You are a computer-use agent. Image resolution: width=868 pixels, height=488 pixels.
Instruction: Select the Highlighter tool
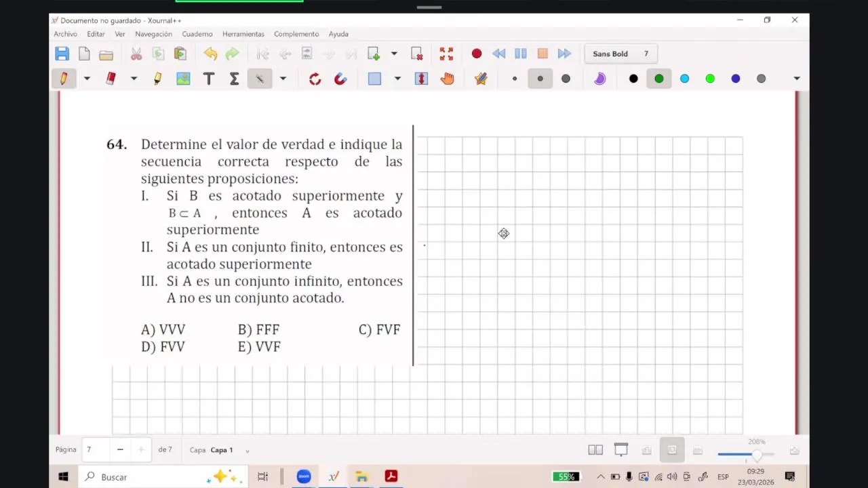158,79
